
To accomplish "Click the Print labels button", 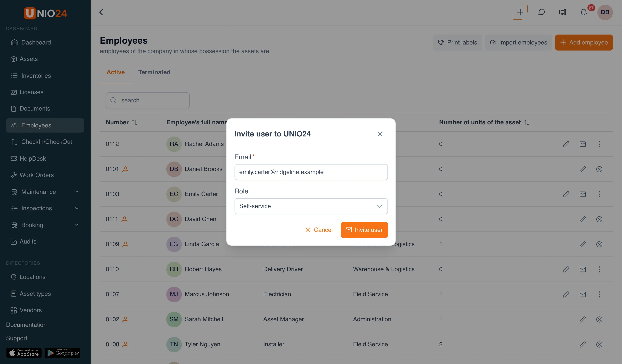I will [x=458, y=43].
